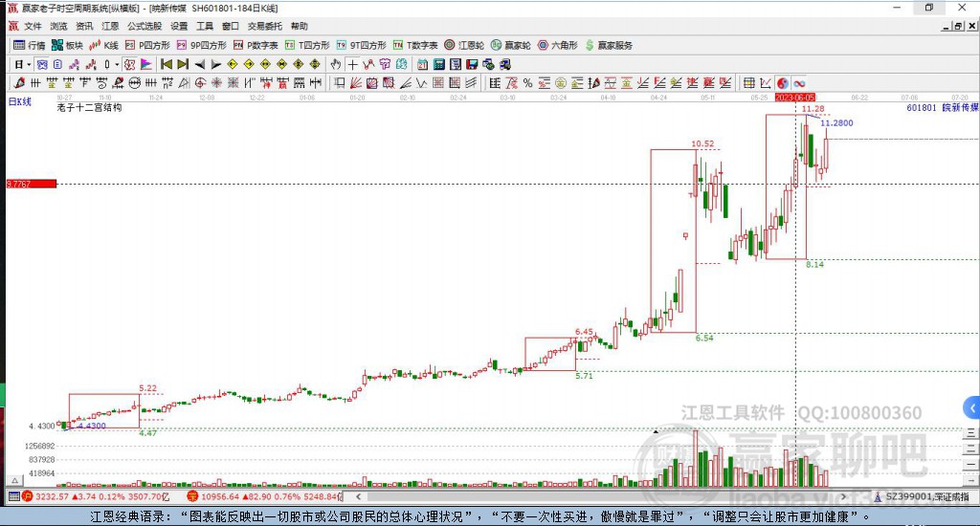Open the 9P四方形 tool
The image size is (980, 526).
coord(201,45)
